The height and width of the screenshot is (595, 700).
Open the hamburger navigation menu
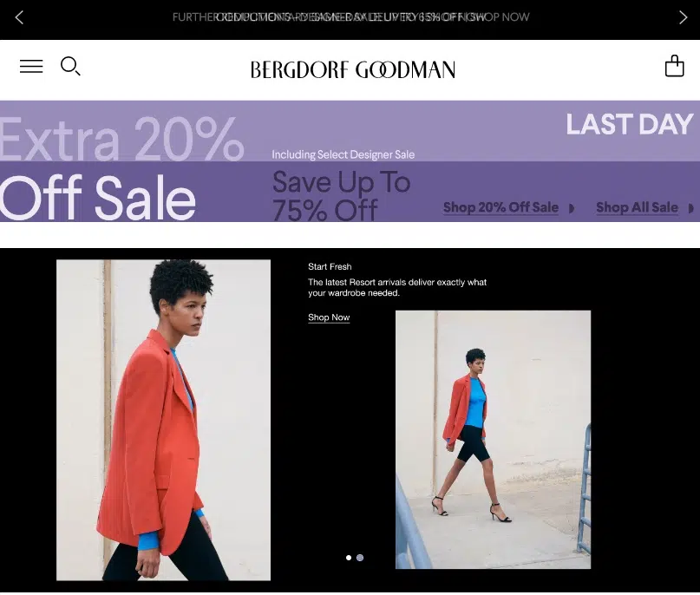tap(31, 67)
